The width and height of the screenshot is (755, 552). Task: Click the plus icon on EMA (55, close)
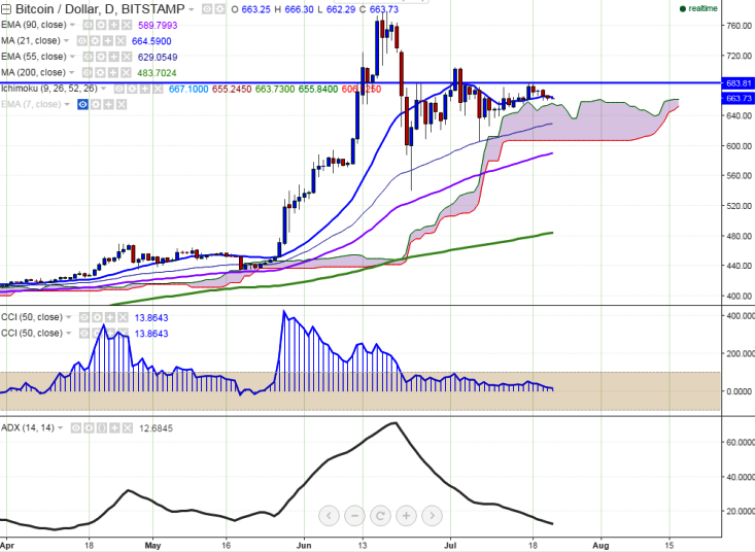pos(114,57)
